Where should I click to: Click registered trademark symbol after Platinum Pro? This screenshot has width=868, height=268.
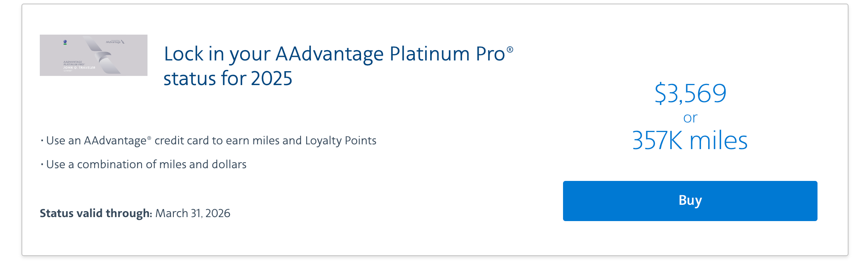click(510, 50)
